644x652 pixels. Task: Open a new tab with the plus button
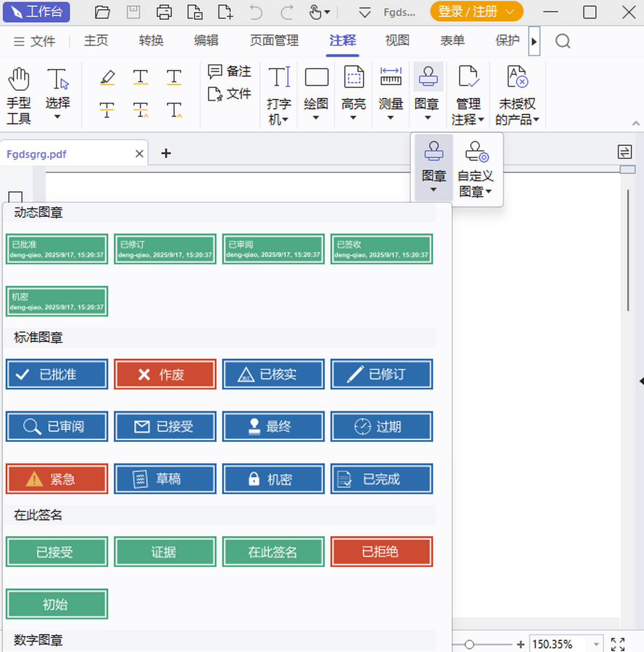165,153
